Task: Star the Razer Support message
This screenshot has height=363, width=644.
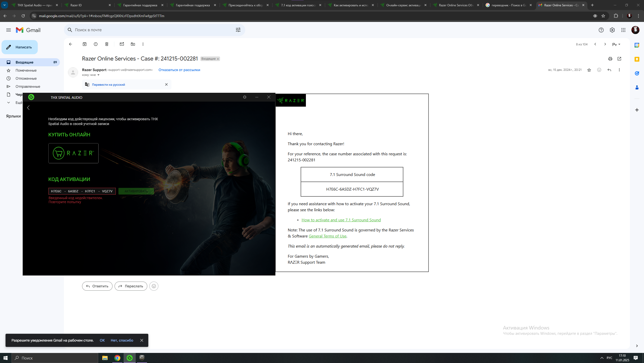Action: coord(589,70)
